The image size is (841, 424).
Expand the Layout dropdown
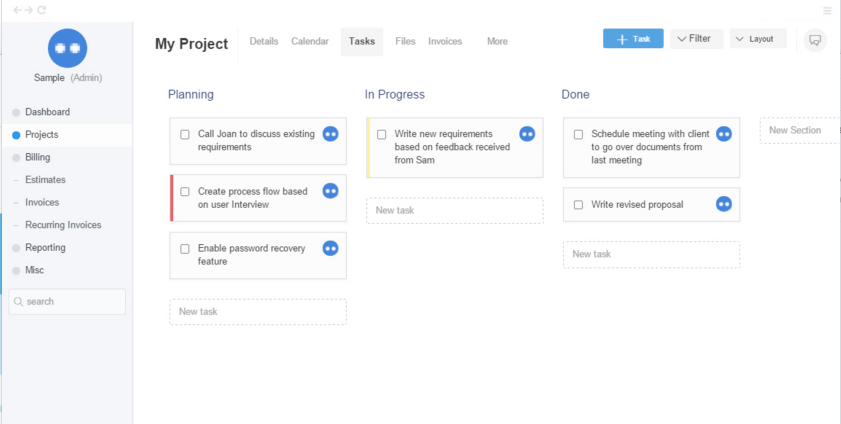pyautogui.click(x=757, y=39)
